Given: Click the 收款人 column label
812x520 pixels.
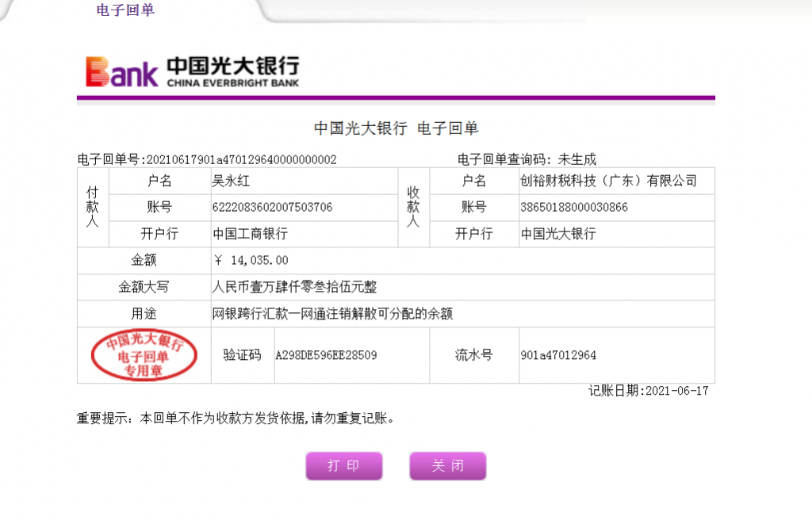Looking at the screenshot, I should tap(413, 207).
